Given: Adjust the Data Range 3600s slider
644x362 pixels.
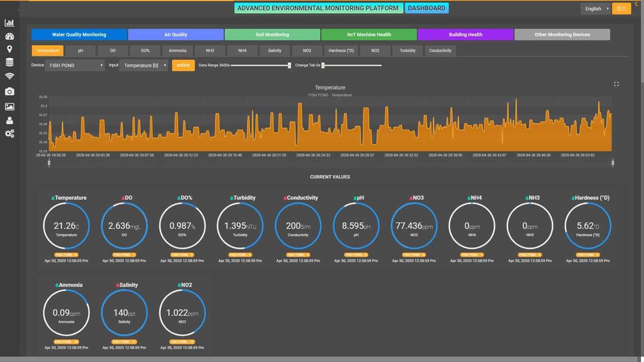Looking at the screenshot, I should click(x=288, y=65).
